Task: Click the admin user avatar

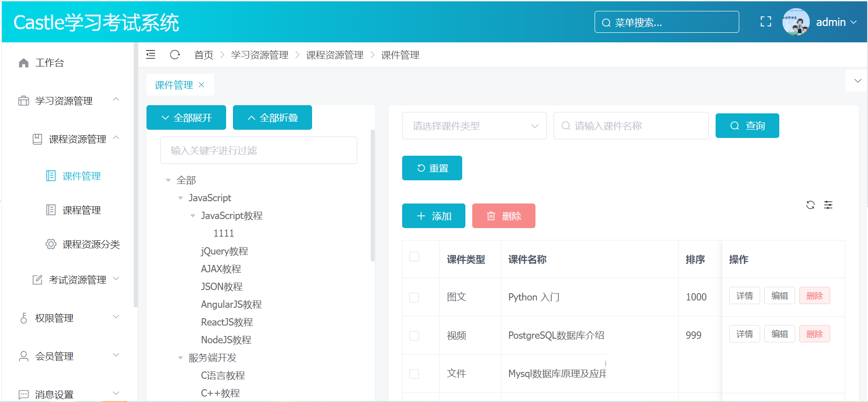Action: pyautogui.click(x=795, y=22)
